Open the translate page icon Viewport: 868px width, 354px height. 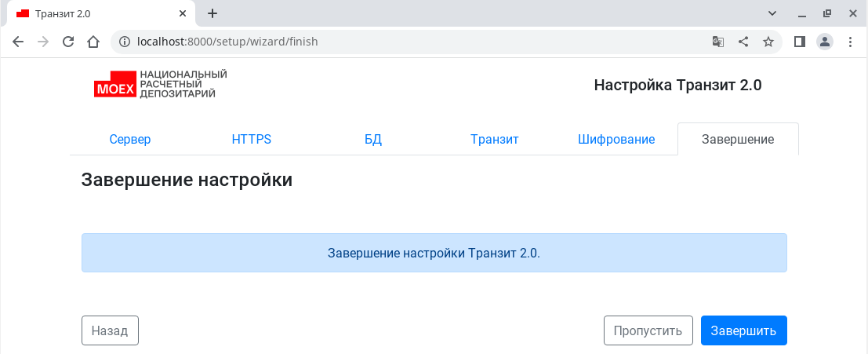click(718, 42)
